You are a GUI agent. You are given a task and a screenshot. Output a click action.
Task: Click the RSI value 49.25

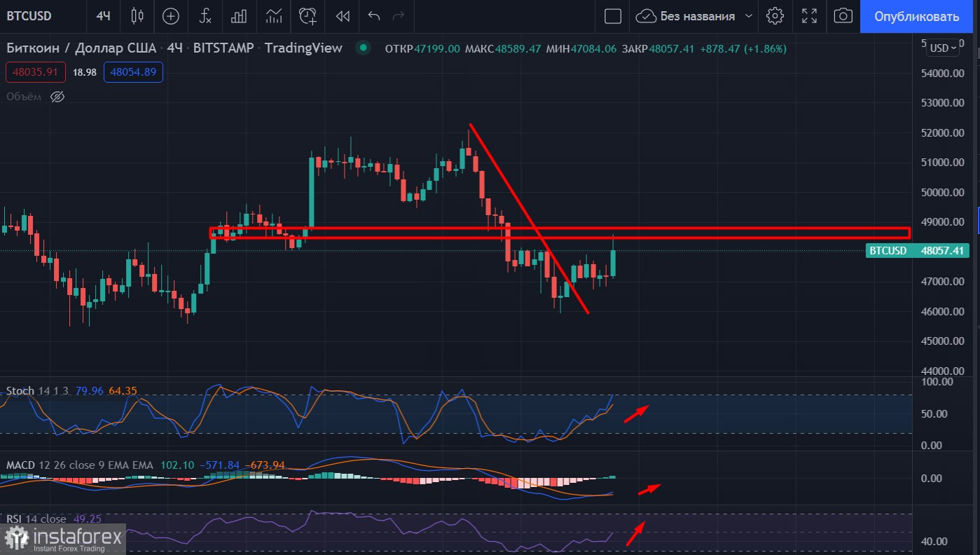tap(88, 519)
